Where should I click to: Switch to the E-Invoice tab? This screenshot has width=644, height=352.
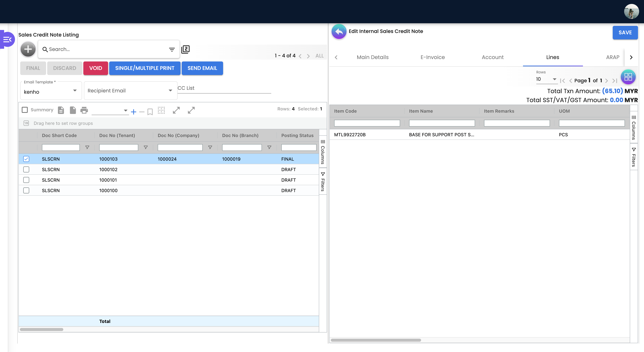433,57
